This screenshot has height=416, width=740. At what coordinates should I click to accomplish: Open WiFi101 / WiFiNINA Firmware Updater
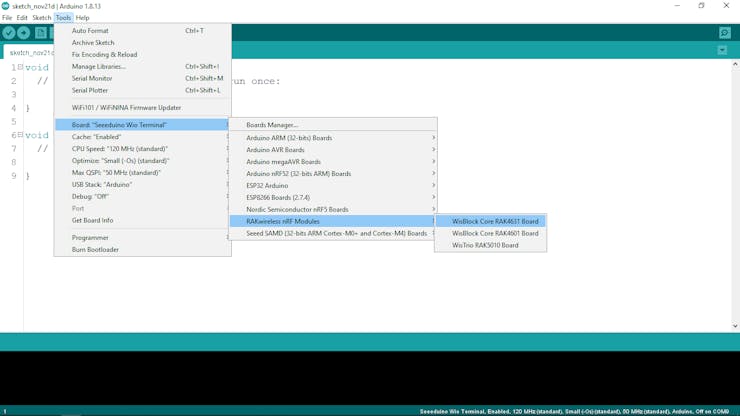coord(143,108)
